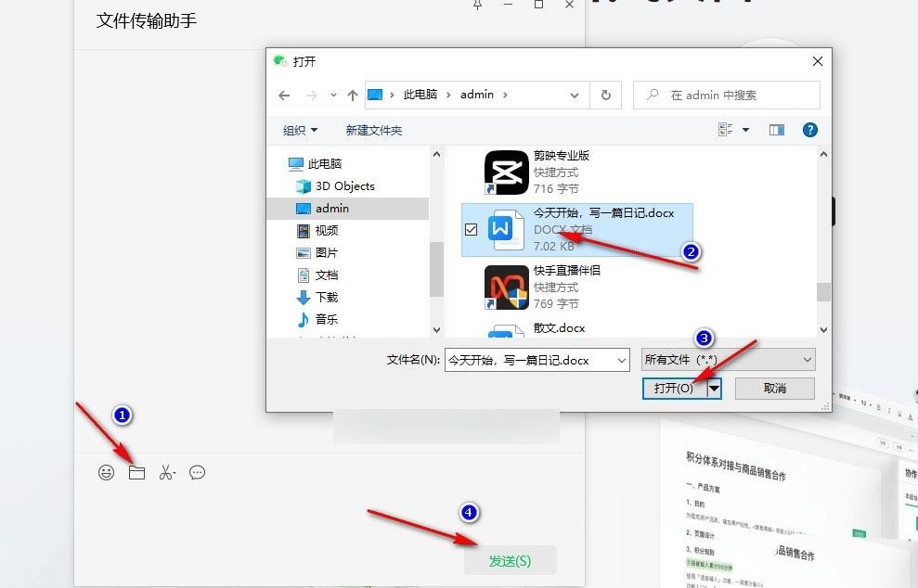Go up one folder level with arrow icon

click(x=354, y=95)
